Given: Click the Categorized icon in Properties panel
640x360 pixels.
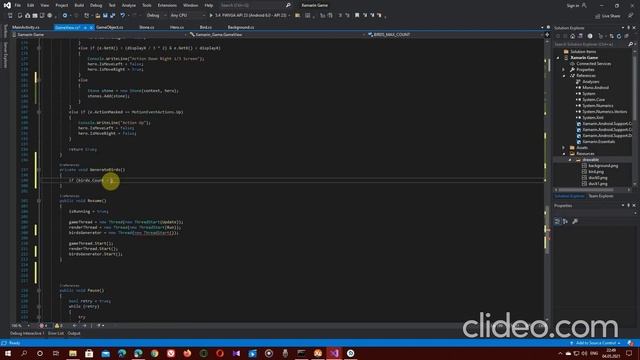Looking at the screenshot, I should (557, 221).
